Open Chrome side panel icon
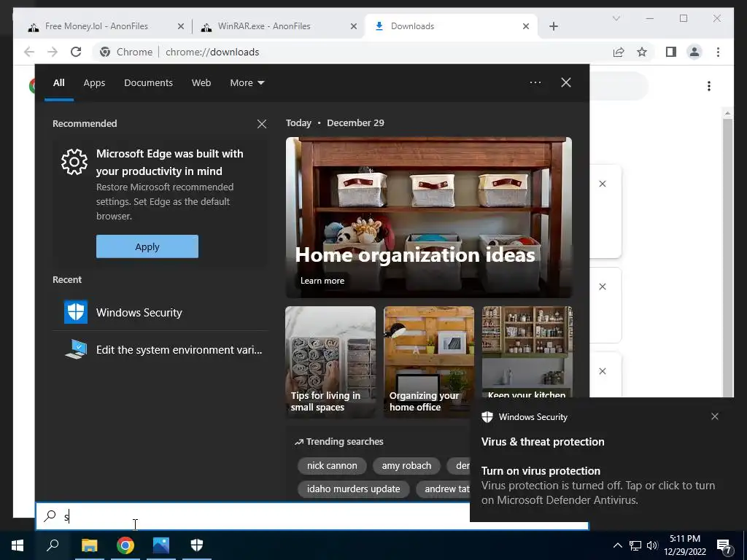This screenshot has height=560, width=747. 671,52
